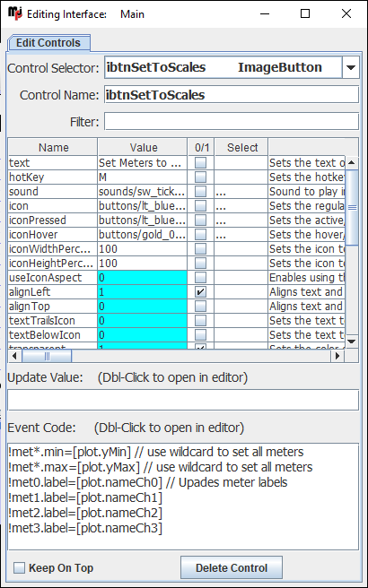
Task: Click the Delete Control button
Action: click(232, 567)
